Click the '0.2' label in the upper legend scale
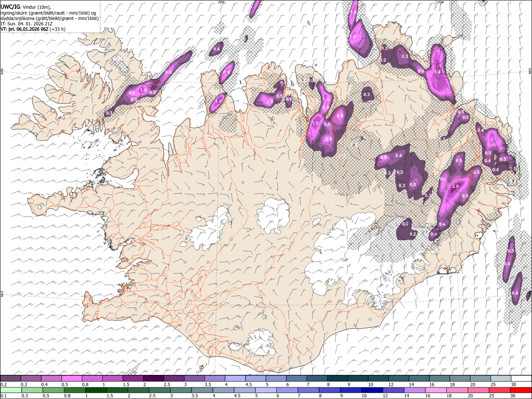This screenshot has height=399, width=532. pos(3,384)
